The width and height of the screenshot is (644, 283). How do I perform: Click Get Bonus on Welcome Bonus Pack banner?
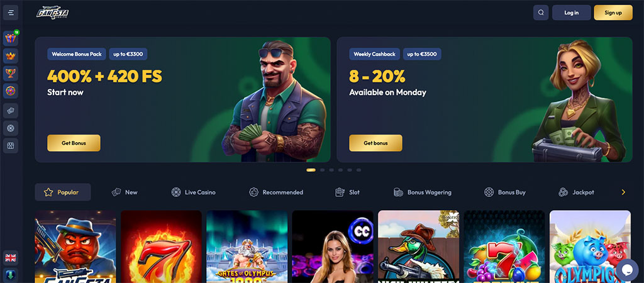(x=74, y=143)
